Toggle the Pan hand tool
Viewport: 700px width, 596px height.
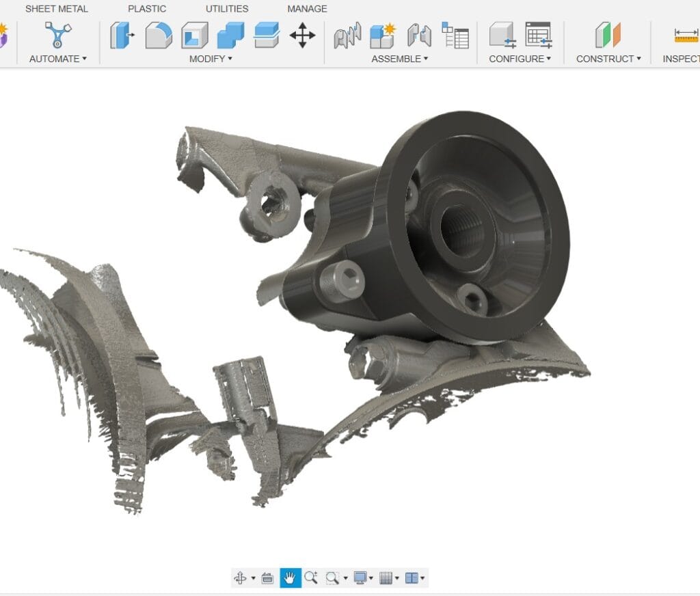[x=290, y=578]
